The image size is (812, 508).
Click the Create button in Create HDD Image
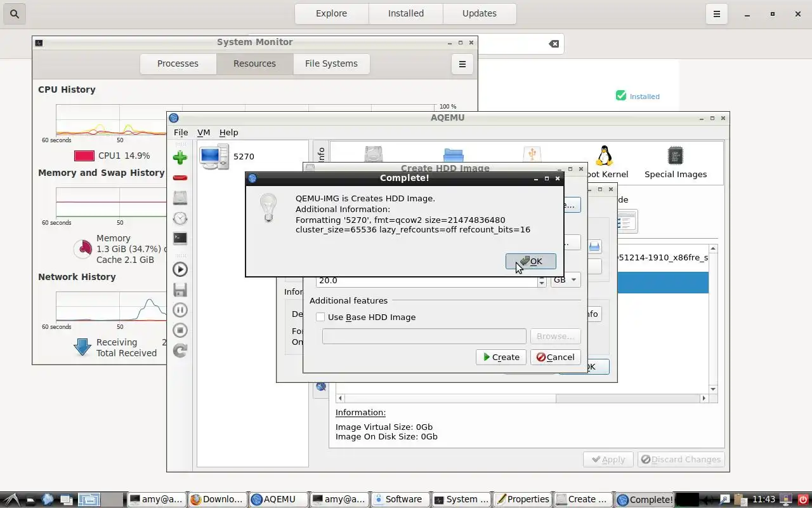point(501,358)
